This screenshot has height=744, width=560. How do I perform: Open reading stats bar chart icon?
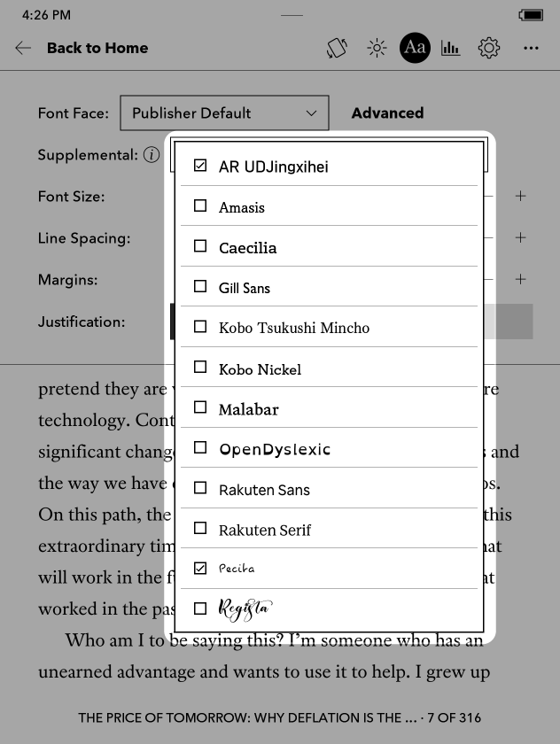[451, 48]
